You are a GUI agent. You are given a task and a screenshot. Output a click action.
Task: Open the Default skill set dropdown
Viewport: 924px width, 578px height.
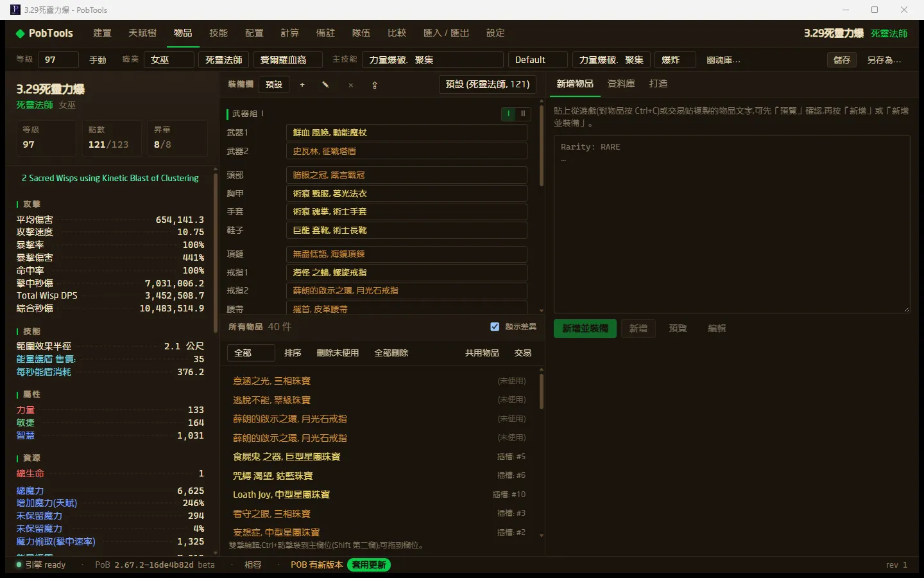tap(538, 60)
